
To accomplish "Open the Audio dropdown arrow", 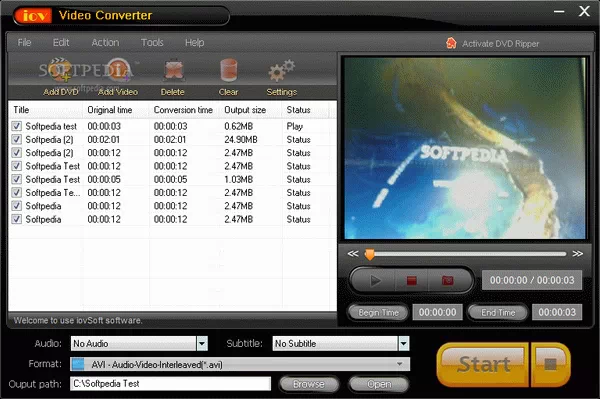I will 202,344.
